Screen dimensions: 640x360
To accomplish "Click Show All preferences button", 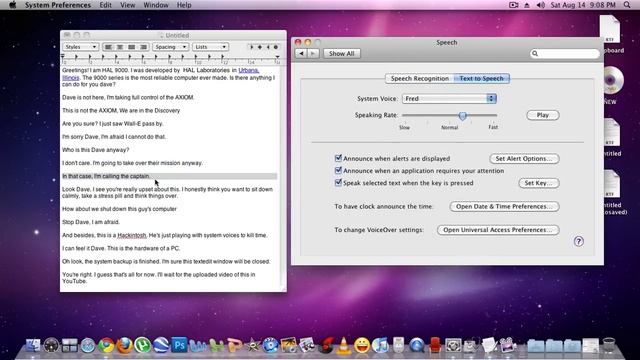I will [x=342, y=53].
